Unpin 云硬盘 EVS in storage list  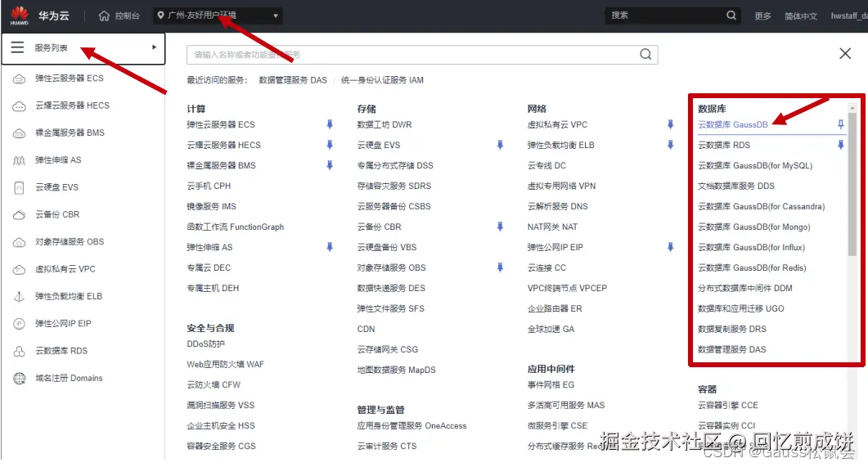pyautogui.click(x=500, y=145)
